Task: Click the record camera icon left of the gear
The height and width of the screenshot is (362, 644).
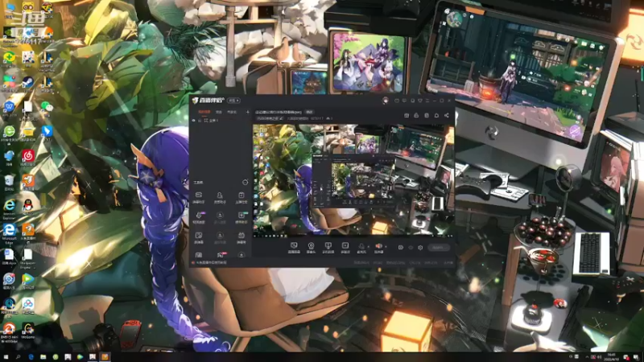Action: [400, 248]
